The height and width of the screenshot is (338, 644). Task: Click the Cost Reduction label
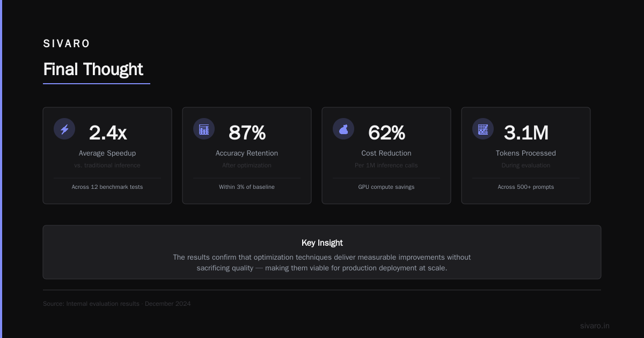(x=386, y=153)
